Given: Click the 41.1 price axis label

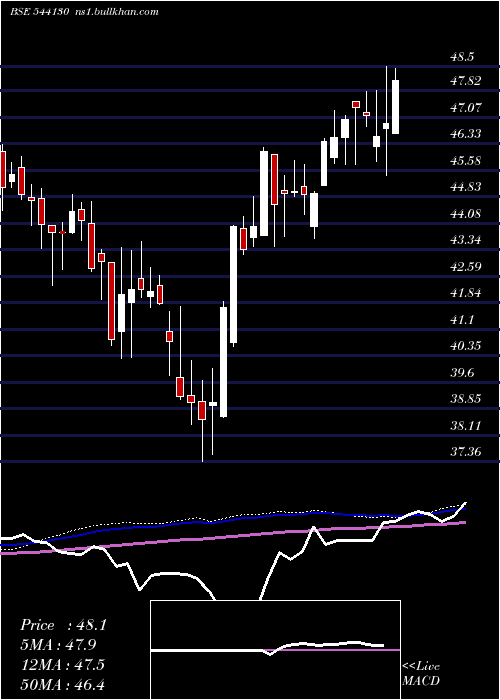Looking at the screenshot, I should pos(462,320).
